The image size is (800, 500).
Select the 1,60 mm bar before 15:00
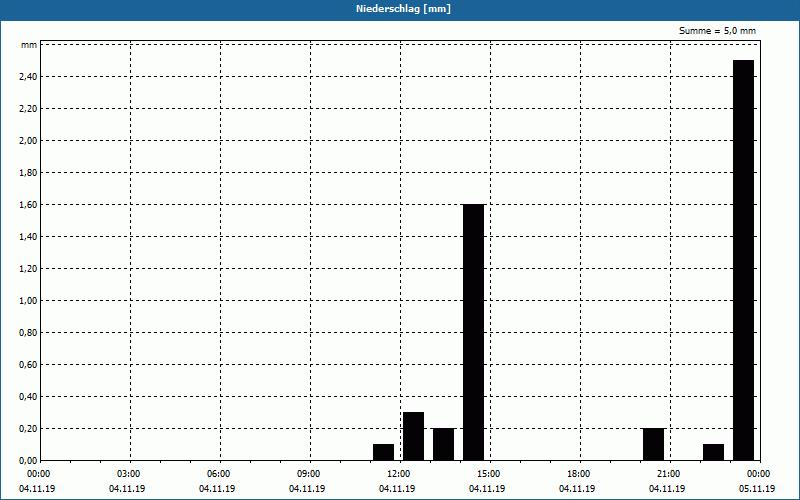pos(473,332)
